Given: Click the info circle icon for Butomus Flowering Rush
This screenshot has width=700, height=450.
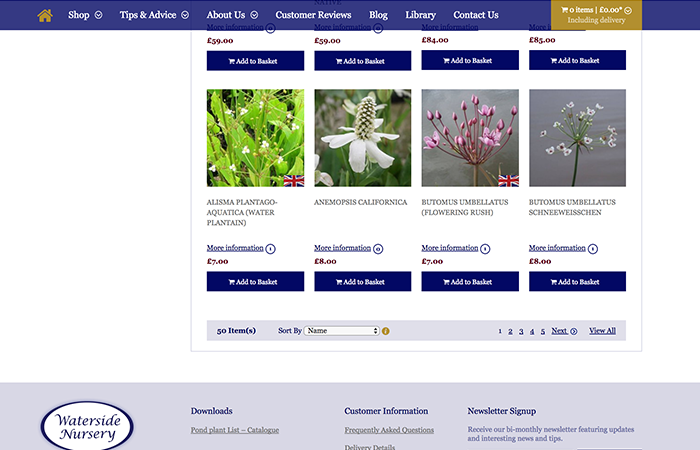Looking at the screenshot, I should pyautogui.click(x=485, y=249).
